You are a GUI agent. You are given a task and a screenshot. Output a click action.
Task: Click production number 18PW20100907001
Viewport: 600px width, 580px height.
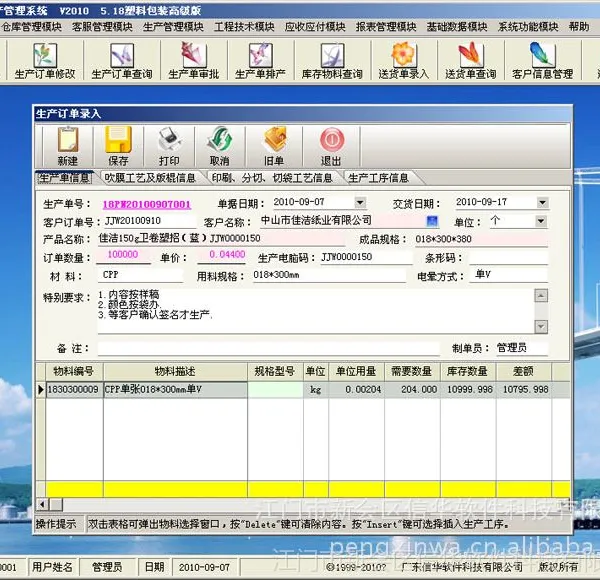(147, 204)
